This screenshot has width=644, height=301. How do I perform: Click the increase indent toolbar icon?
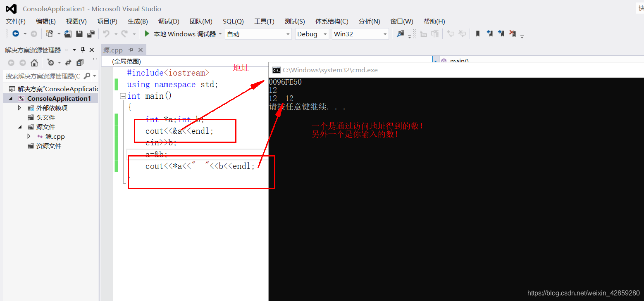[x=435, y=34]
